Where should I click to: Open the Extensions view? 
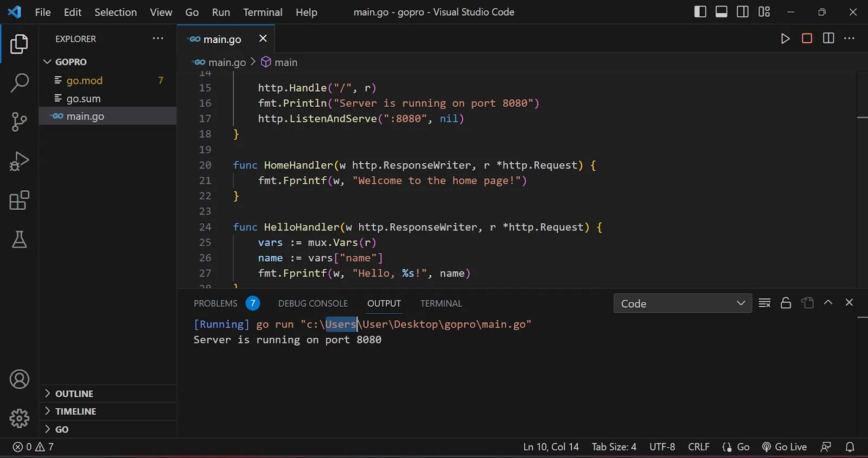pos(20,201)
